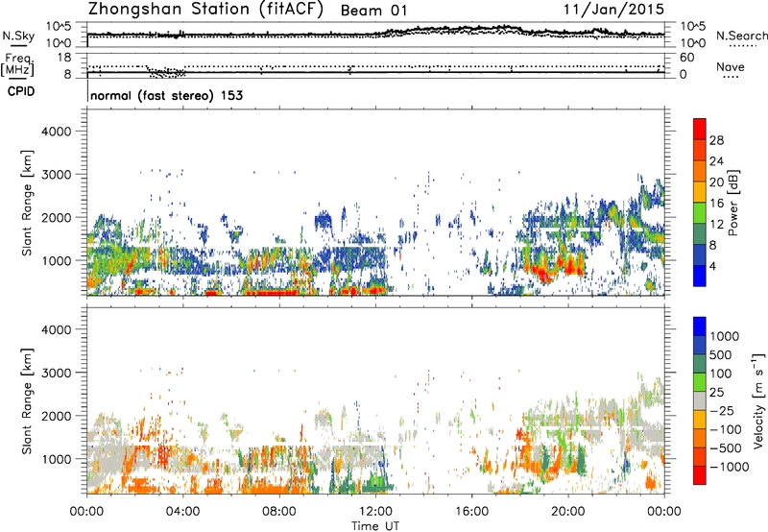Viewport: 768px width, 532px height.
Task: Click 'normal (fast stereo) 153' text
Action: [166, 95]
